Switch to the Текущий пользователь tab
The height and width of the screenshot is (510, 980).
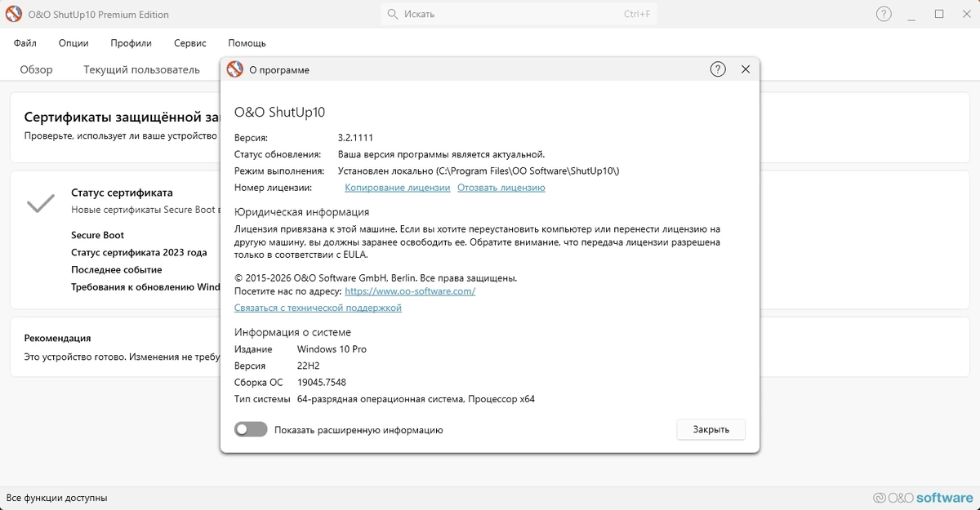(141, 70)
